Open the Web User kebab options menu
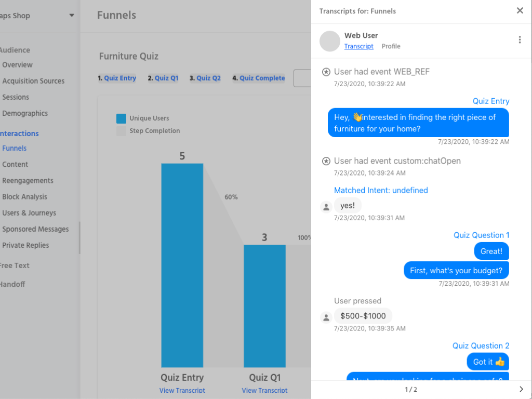The width and height of the screenshot is (532, 399). [x=520, y=39]
